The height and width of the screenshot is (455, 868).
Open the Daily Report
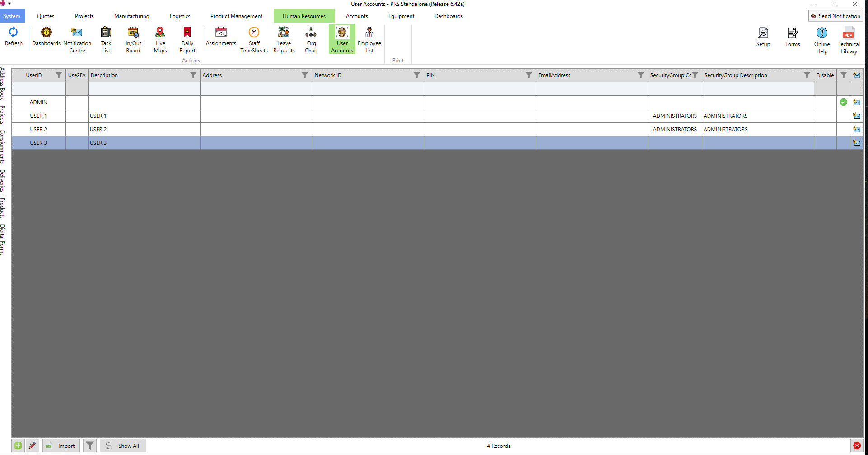point(187,40)
